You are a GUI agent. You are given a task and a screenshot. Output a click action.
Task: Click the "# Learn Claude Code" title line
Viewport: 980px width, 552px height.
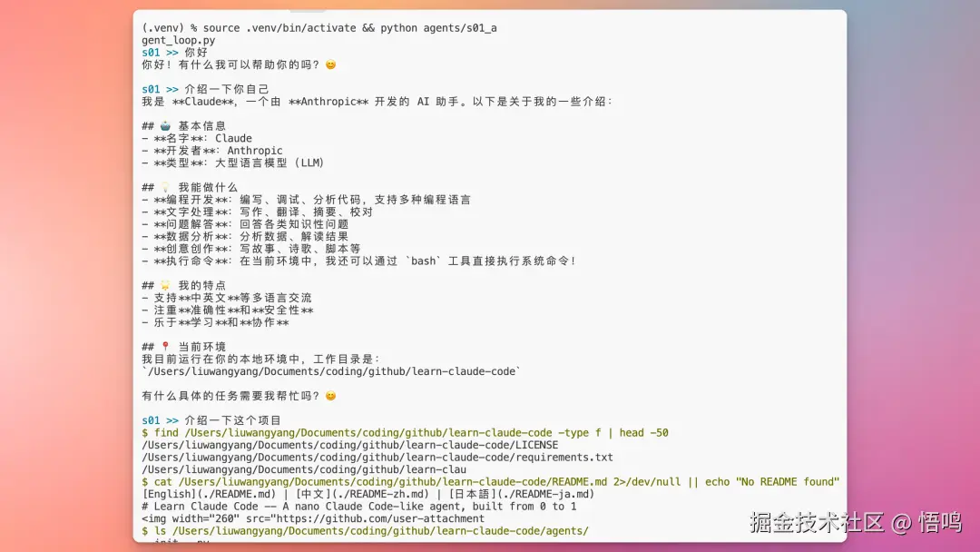click(x=358, y=507)
